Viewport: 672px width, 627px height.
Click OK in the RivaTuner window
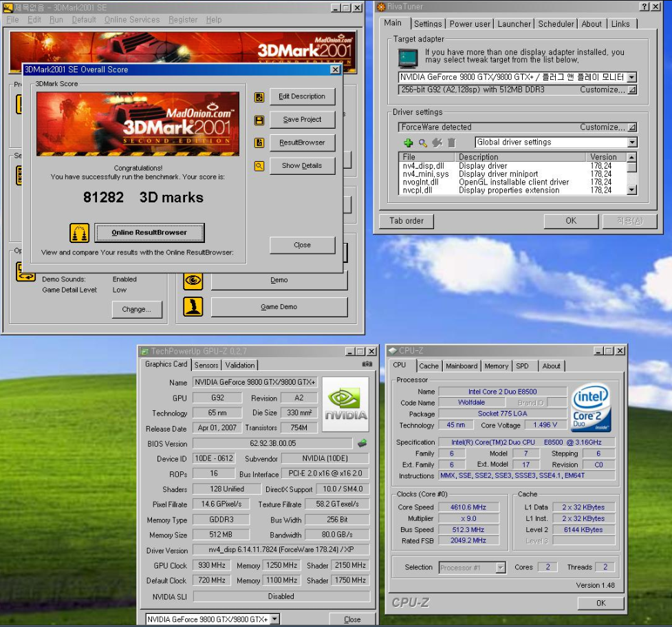click(x=571, y=221)
